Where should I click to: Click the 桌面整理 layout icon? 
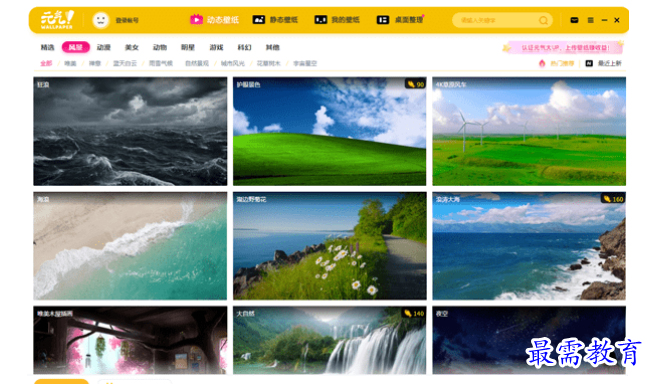(383, 19)
